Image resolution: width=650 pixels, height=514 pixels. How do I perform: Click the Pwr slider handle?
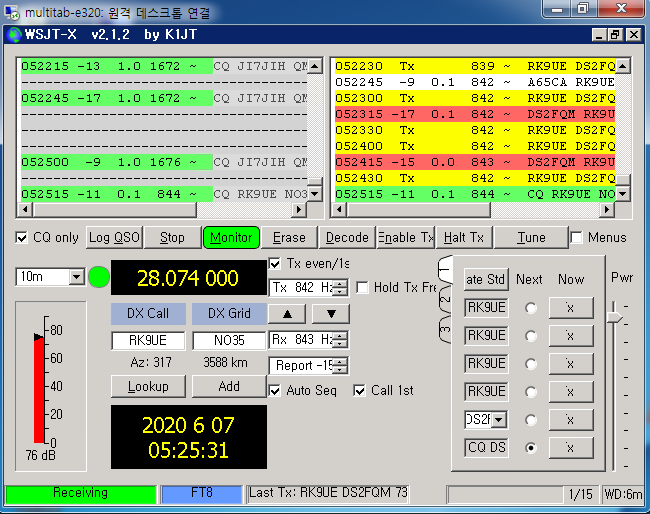(614, 317)
